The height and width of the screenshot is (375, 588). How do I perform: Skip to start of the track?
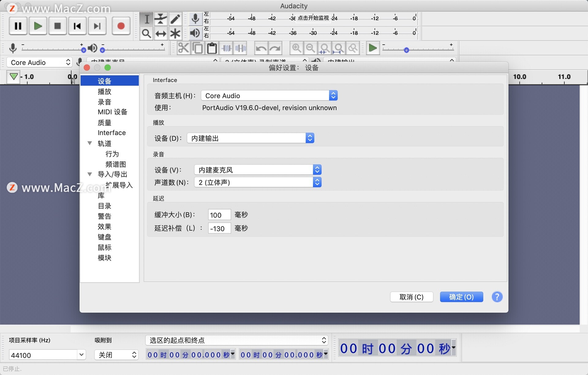[77, 26]
